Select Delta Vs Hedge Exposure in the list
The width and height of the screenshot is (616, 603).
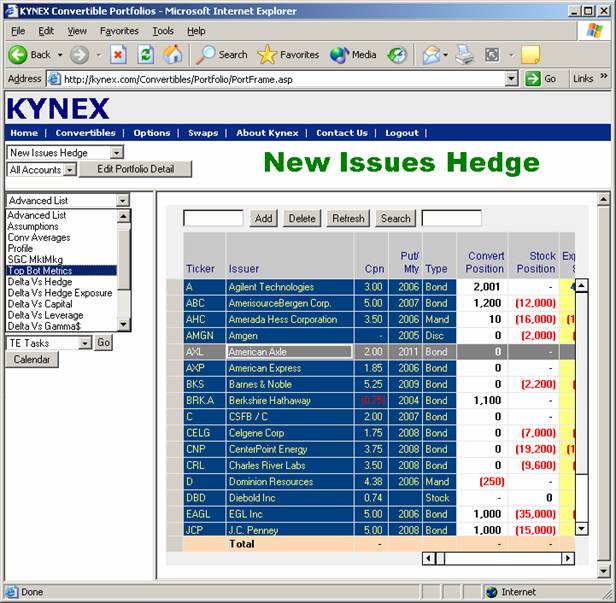tap(62, 293)
